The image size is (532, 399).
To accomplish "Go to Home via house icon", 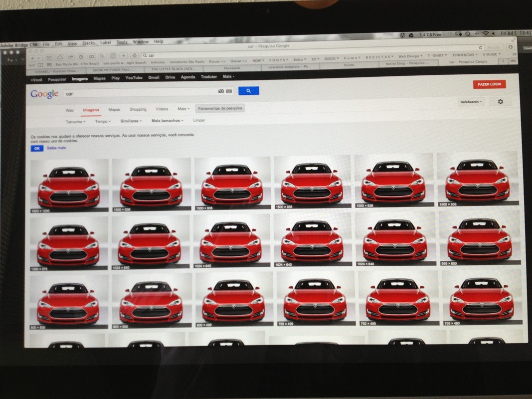I will [134, 55].
